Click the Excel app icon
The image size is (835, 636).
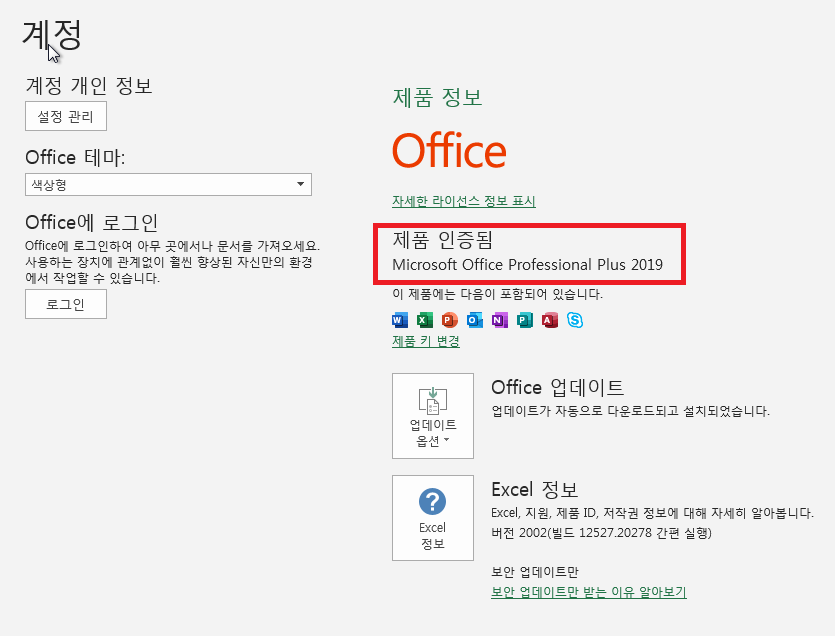[x=424, y=320]
